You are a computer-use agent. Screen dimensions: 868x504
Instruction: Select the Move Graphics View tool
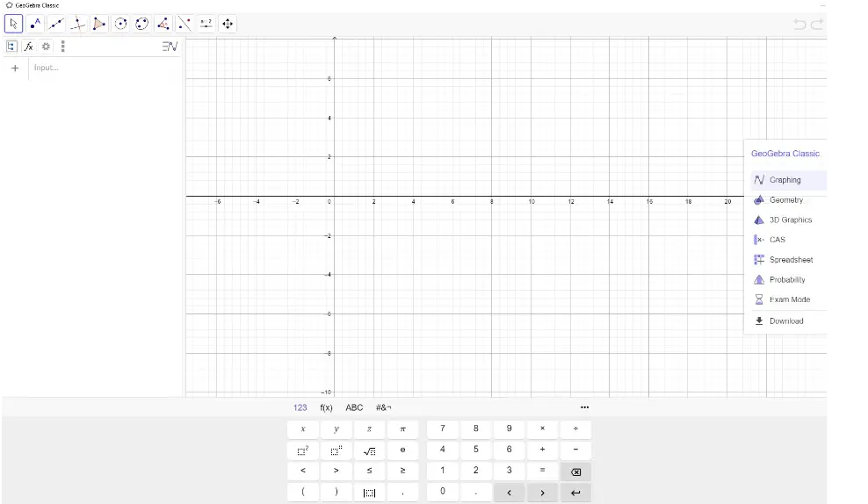[x=228, y=24]
